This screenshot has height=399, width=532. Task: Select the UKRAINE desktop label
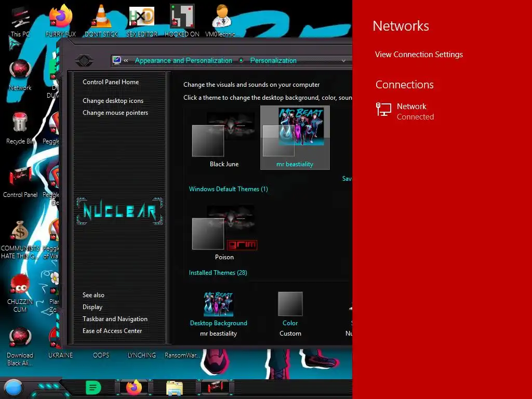[60, 355]
